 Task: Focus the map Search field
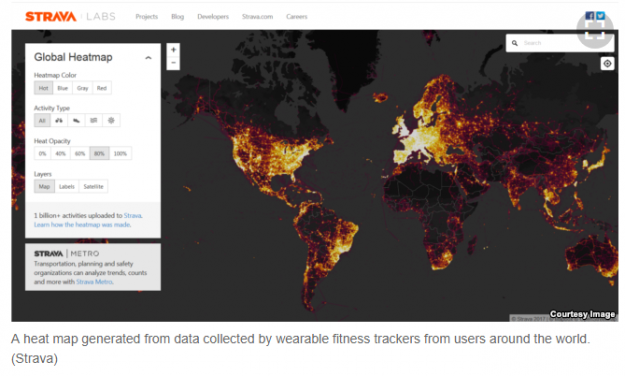[x=560, y=43]
